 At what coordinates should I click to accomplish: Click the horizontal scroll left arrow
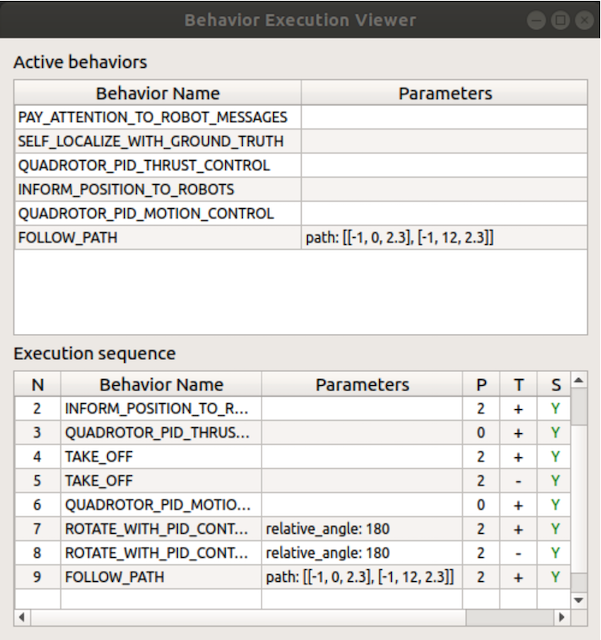coord(22,617)
